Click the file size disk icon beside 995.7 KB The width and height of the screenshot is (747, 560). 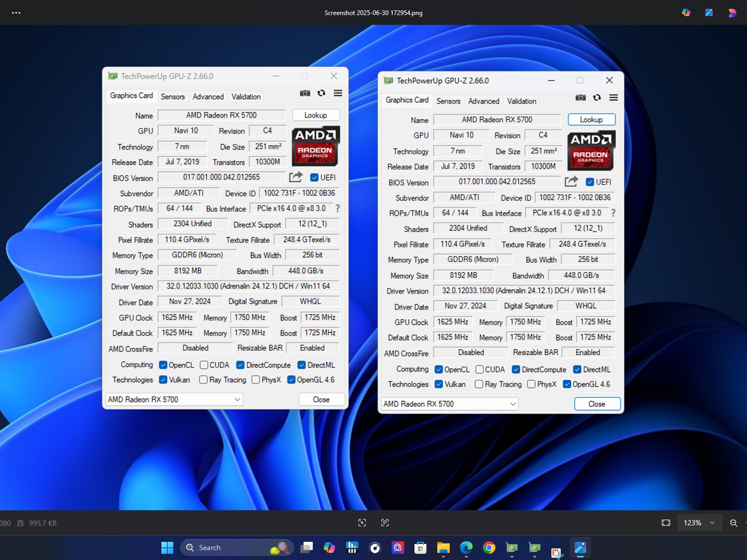20,523
